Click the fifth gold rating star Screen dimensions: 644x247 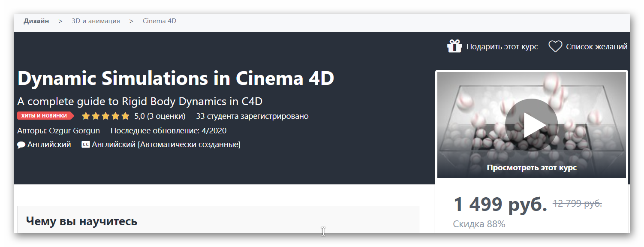coord(125,115)
